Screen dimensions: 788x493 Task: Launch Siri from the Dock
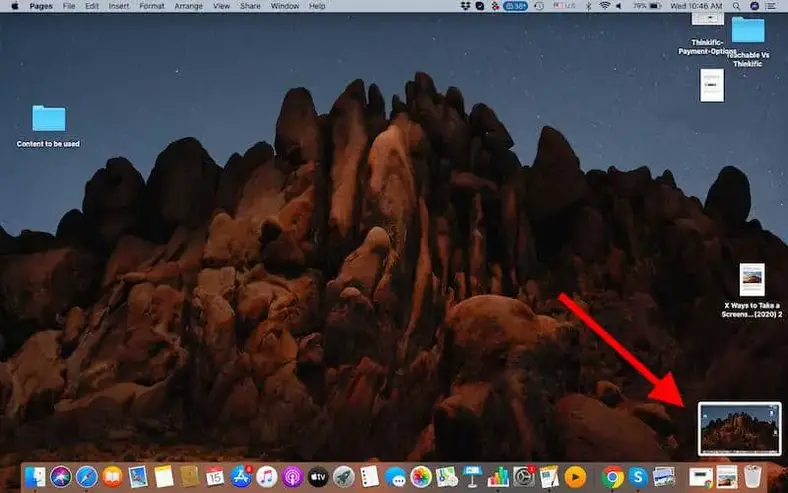pos(61,476)
